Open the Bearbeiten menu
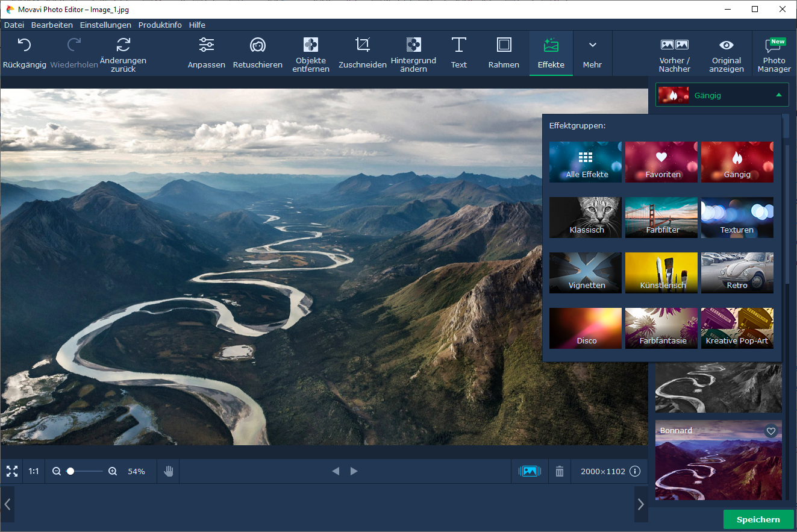797x532 pixels. [52, 25]
